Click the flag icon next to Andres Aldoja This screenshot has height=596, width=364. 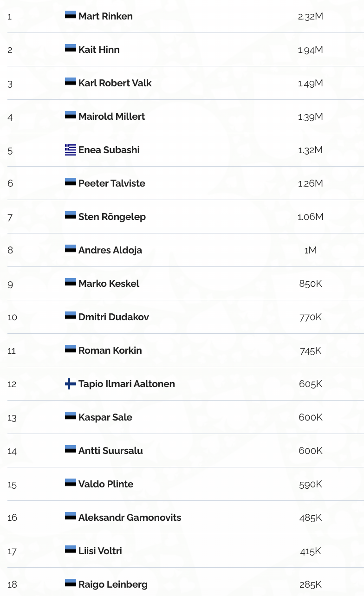(71, 249)
